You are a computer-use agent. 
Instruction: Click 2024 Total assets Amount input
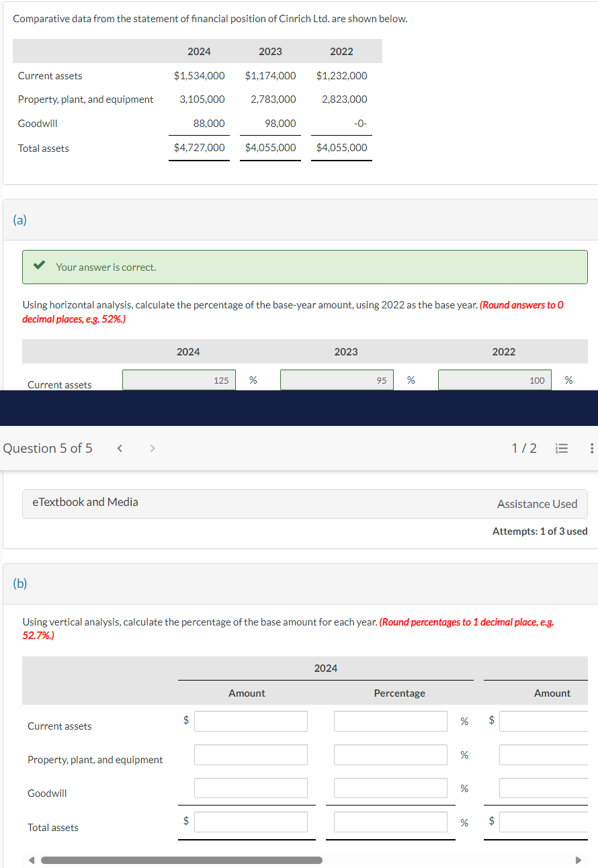pos(251,822)
